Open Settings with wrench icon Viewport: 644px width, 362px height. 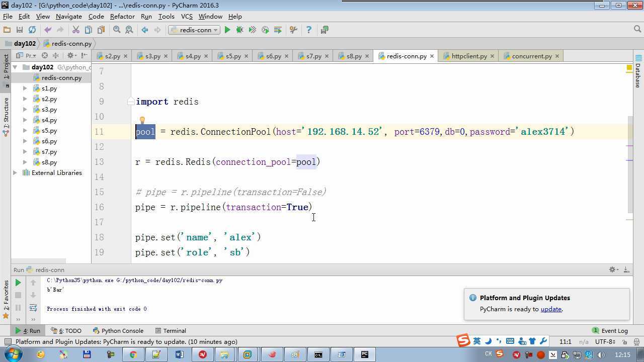coord(293,30)
